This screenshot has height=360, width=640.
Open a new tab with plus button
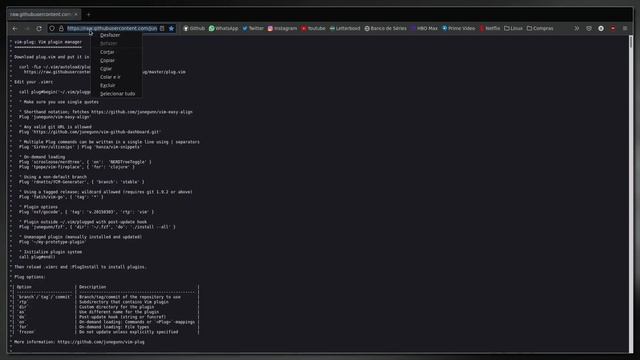pyautogui.click(x=89, y=15)
